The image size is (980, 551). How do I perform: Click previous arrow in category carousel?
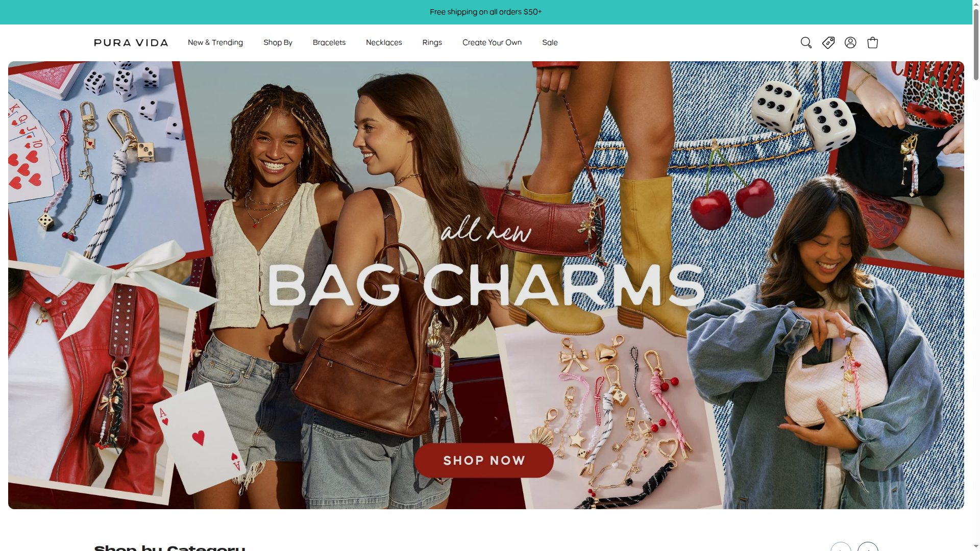point(841,547)
